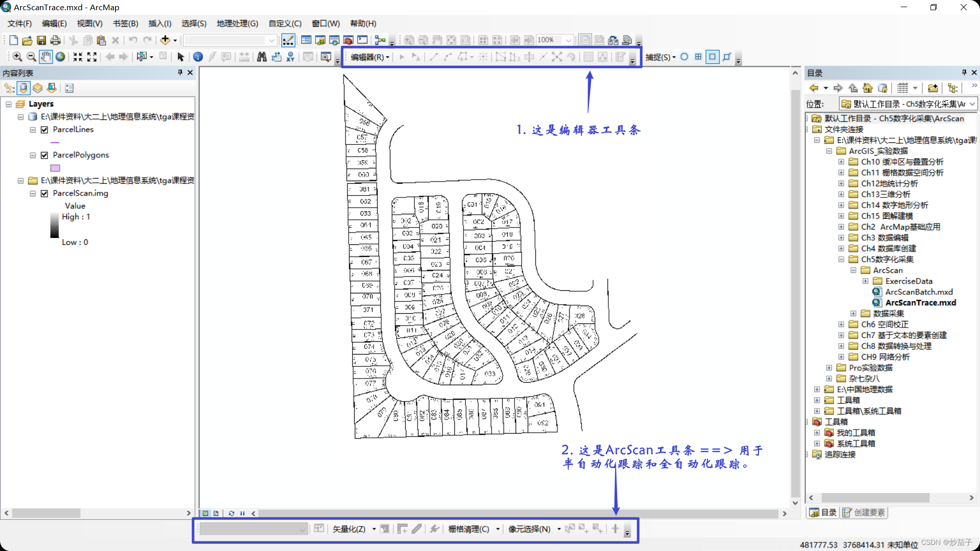Click List By Selection icon
The width and height of the screenshot is (980, 551).
pyautogui.click(x=52, y=88)
